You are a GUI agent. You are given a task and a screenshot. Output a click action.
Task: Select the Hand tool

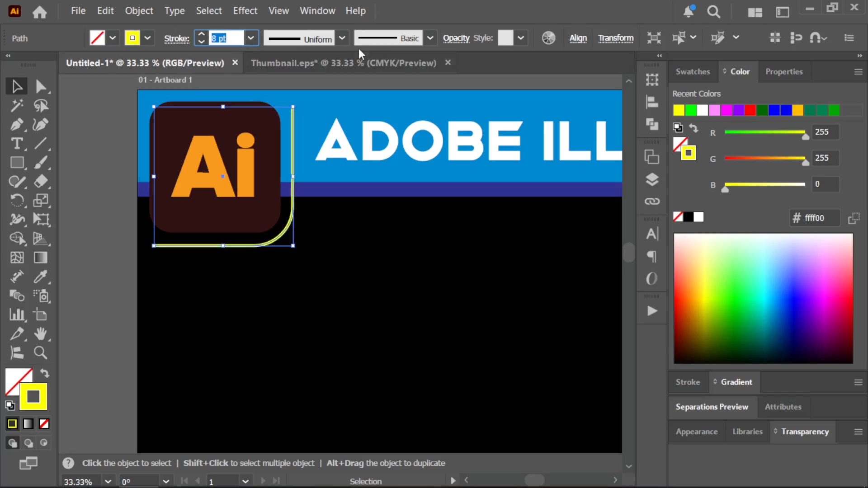[41, 334]
